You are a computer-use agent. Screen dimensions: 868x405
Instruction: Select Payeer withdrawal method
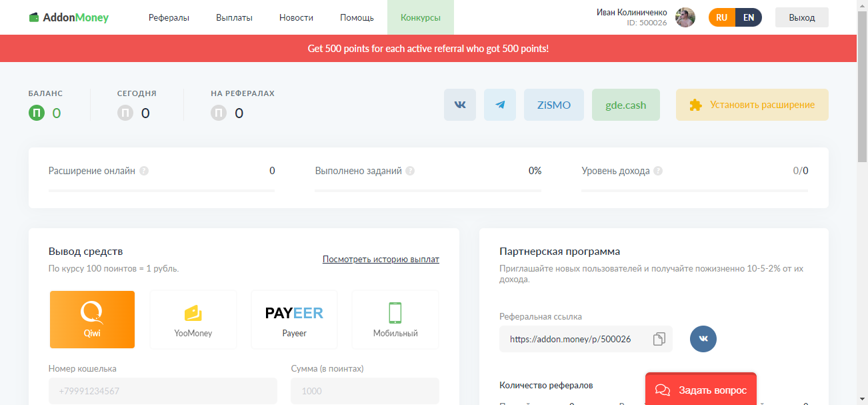point(294,320)
